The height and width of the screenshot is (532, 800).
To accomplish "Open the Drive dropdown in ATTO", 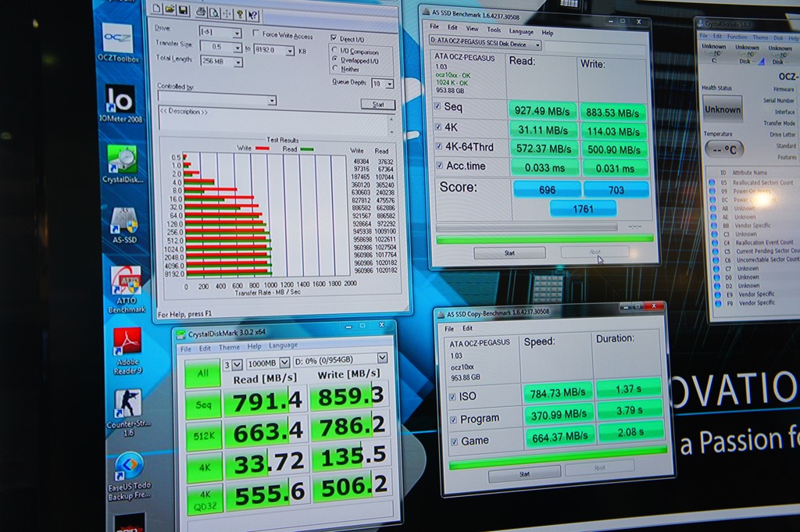I will 237,34.
